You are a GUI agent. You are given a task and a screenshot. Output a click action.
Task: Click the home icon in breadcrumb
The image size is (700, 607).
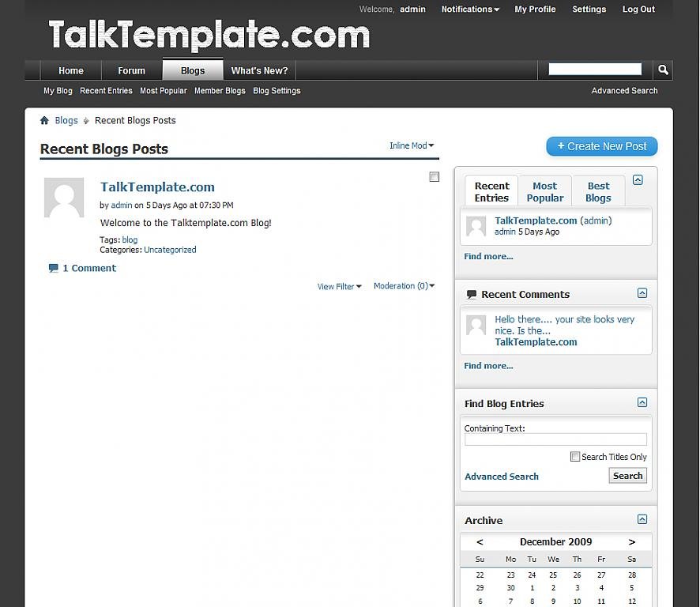point(44,120)
